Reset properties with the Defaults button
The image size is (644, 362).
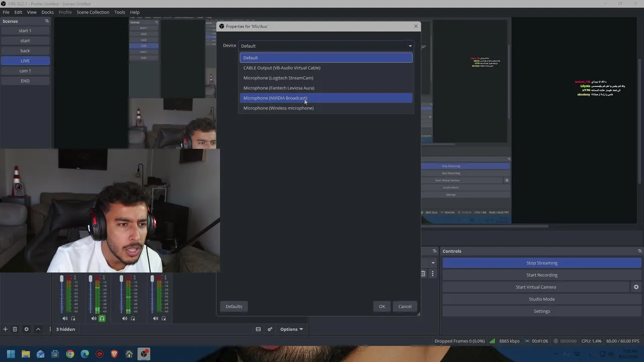(x=234, y=306)
